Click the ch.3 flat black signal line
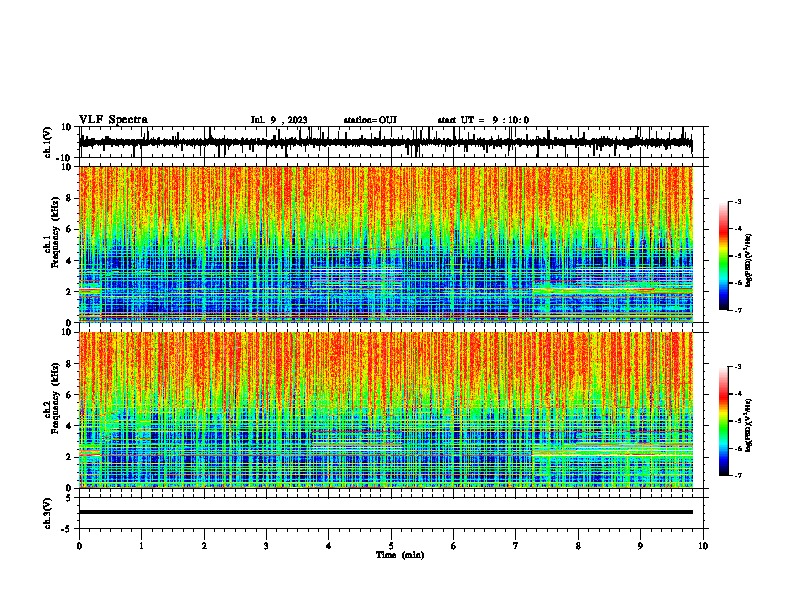The height and width of the screenshot is (612, 792). point(385,512)
